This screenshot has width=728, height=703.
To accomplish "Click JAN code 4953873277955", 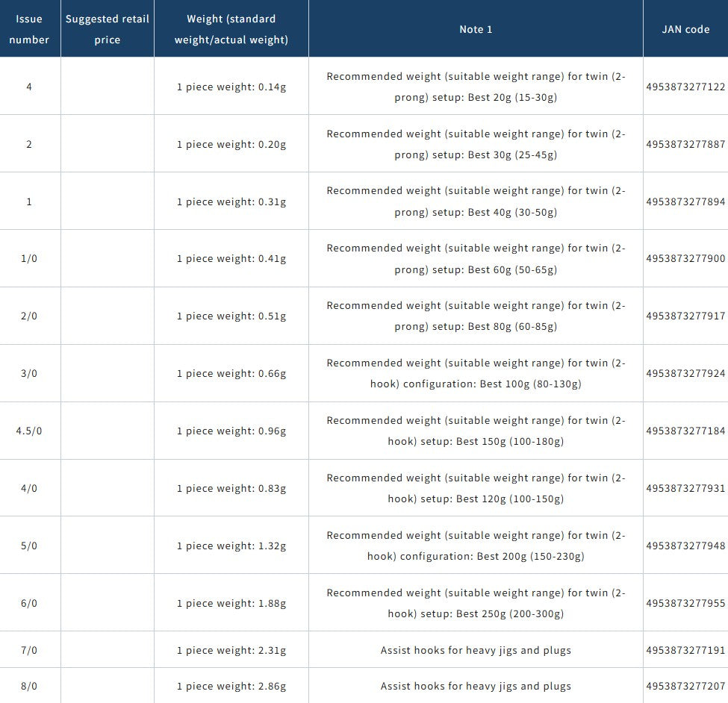I will [685, 604].
